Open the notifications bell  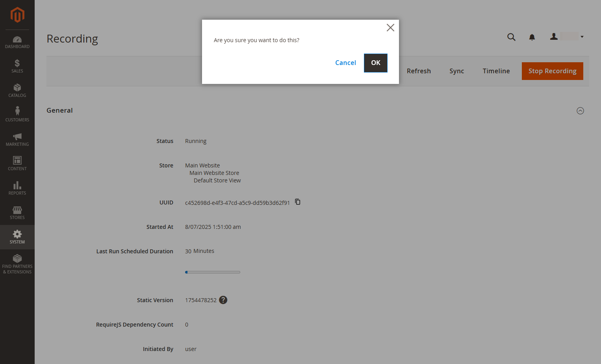[x=532, y=37]
